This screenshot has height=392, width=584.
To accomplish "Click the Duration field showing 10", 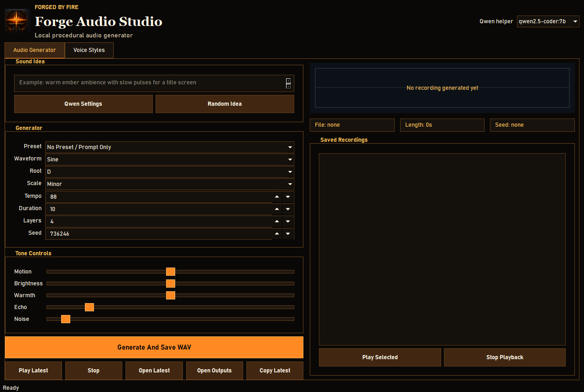I will [158, 209].
